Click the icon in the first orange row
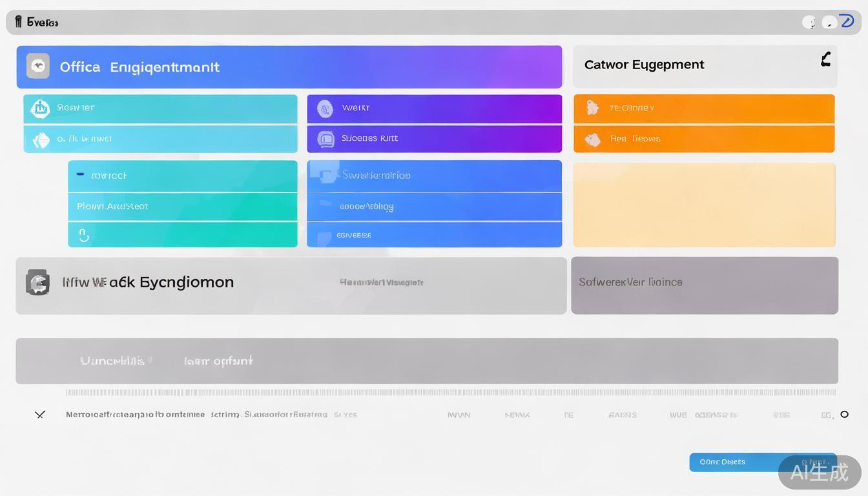This screenshot has width=868, height=496. click(x=592, y=108)
